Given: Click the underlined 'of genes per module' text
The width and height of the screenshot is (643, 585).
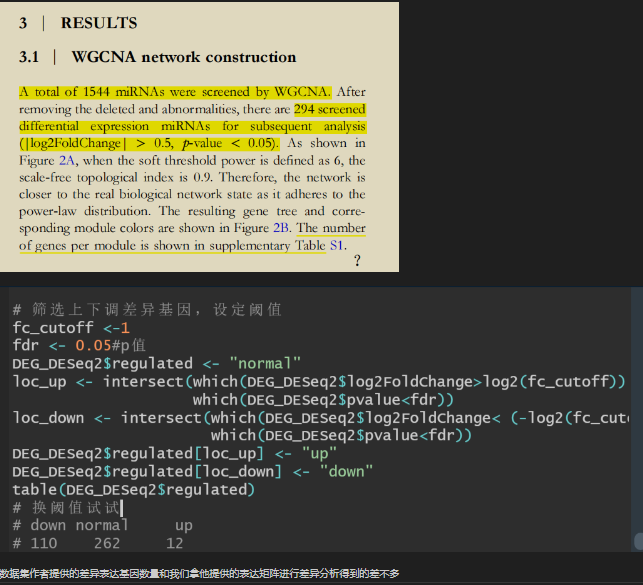Looking at the screenshot, I should [x=77, y=246].
